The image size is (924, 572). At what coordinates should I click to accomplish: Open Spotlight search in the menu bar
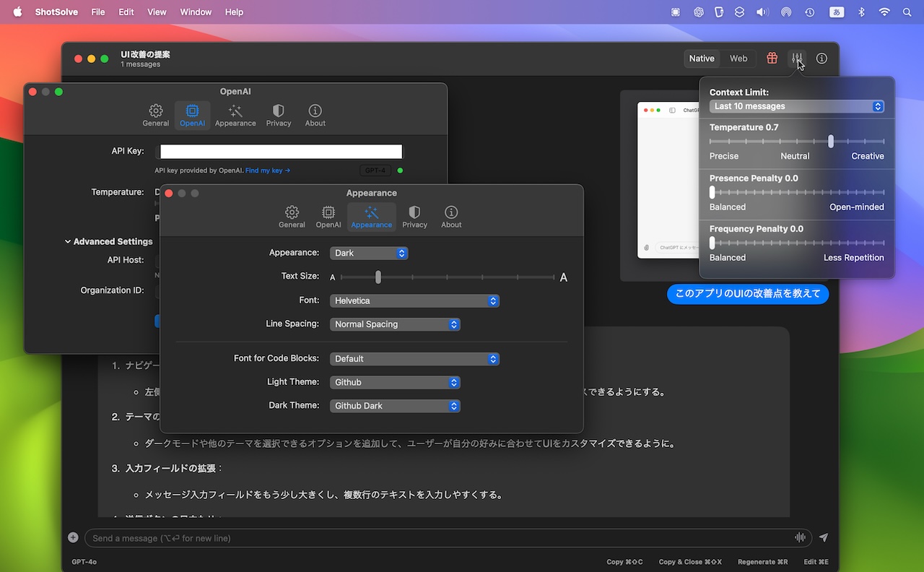[907, 12]
